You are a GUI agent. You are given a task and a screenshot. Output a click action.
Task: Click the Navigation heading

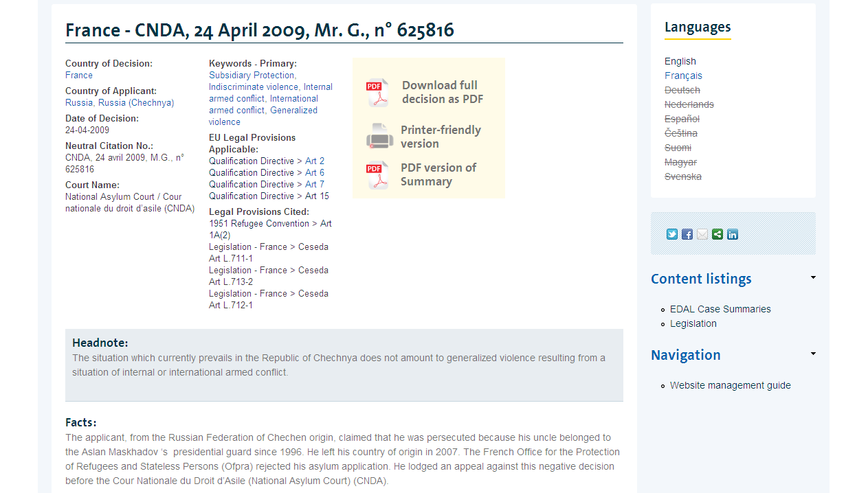tap(686, 355)
